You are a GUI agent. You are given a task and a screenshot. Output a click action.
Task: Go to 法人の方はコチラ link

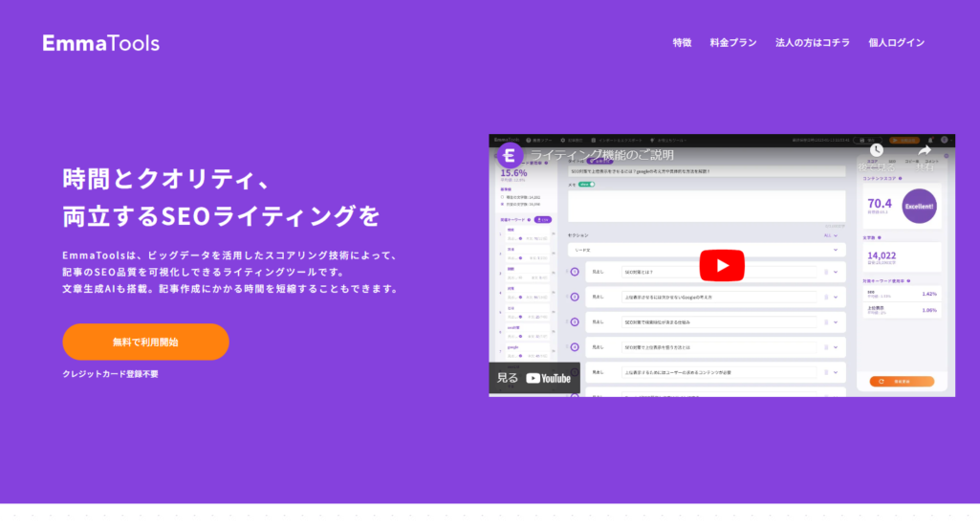[812, 43]
